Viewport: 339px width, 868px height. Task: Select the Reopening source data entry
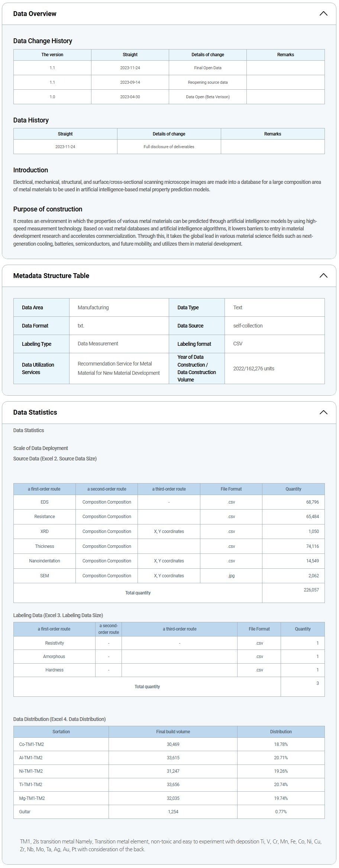[x=207, y=82]
